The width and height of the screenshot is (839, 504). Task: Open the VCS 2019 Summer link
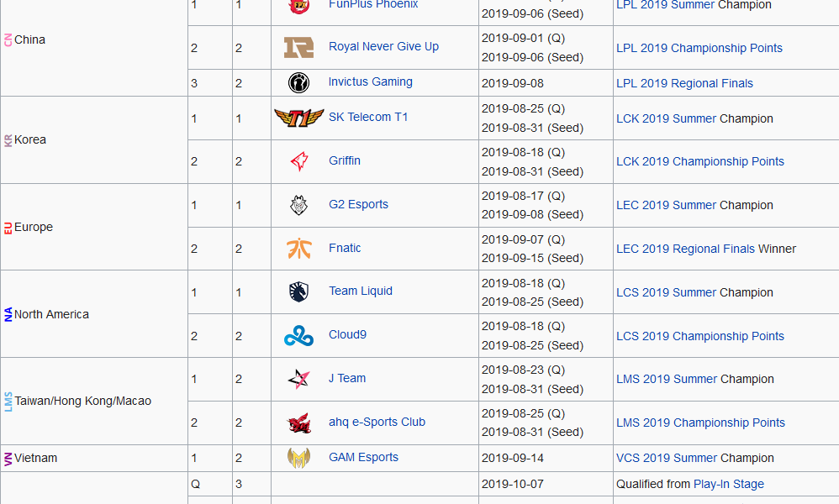[x=667, y=458]
